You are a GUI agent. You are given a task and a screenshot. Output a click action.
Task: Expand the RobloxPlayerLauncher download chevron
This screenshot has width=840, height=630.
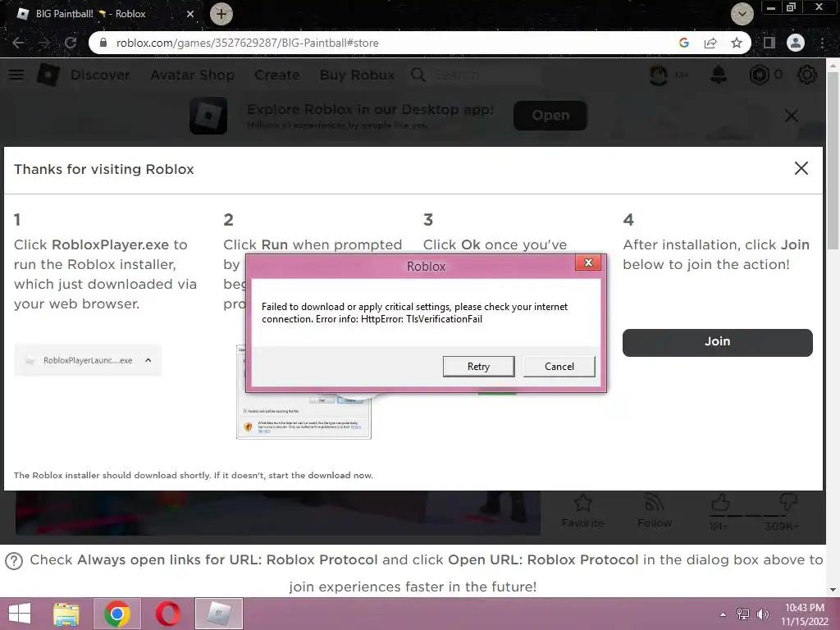point(148,361)
